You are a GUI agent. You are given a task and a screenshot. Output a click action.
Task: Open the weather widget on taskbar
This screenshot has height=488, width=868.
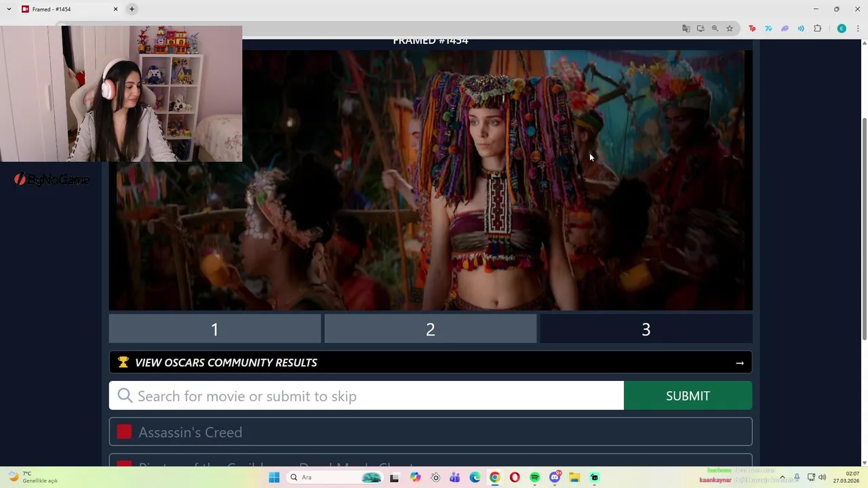click(x=34, y=477)
